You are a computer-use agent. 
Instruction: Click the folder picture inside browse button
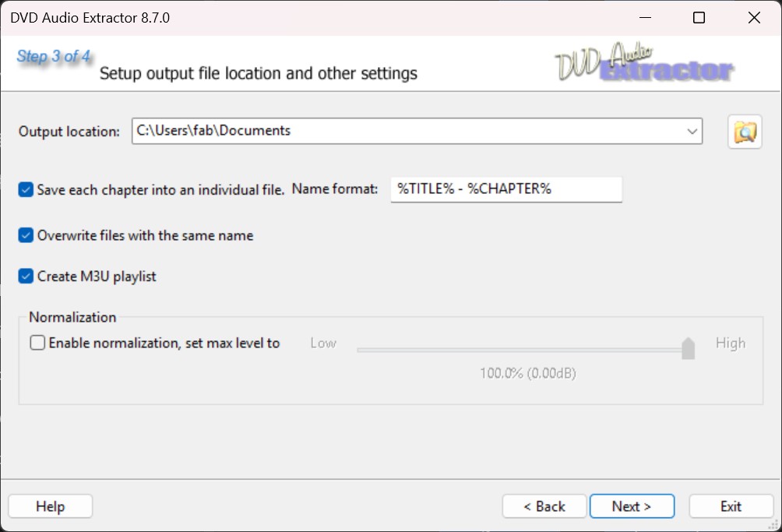(x=744, y=131)
